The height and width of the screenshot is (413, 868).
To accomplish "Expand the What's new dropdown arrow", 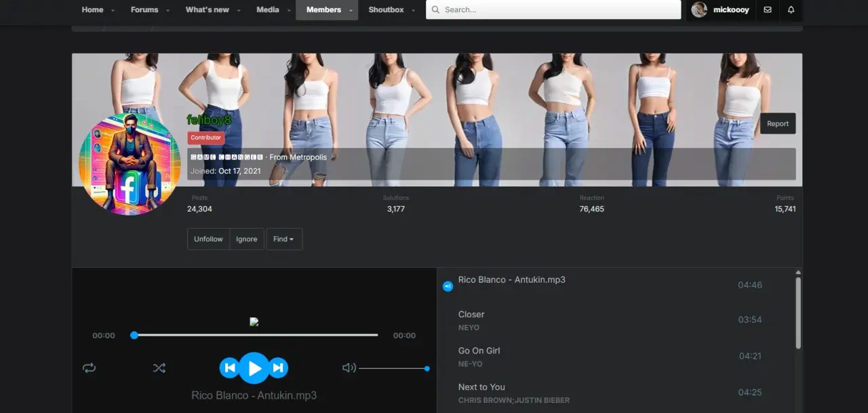I will (239, 10).
